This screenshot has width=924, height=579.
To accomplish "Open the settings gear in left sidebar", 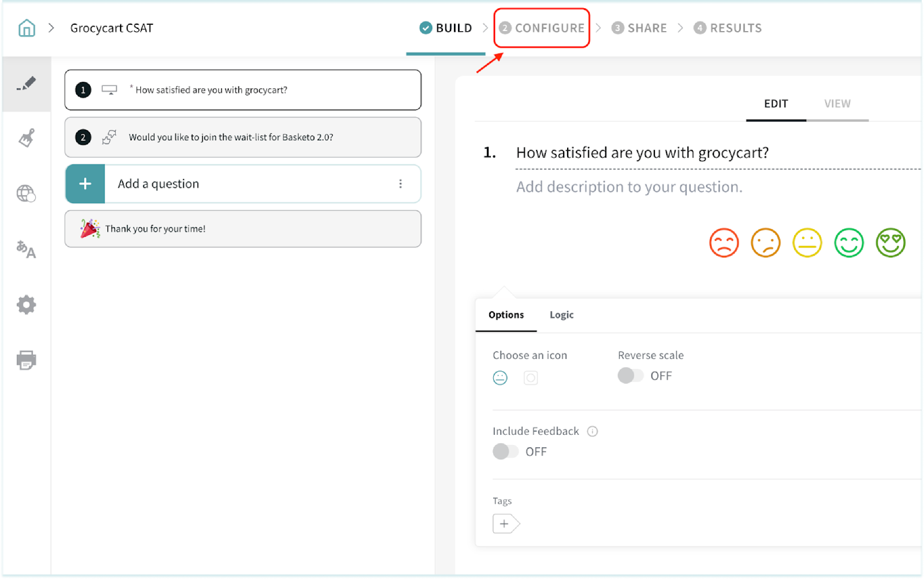I will [x=26, y=305].
